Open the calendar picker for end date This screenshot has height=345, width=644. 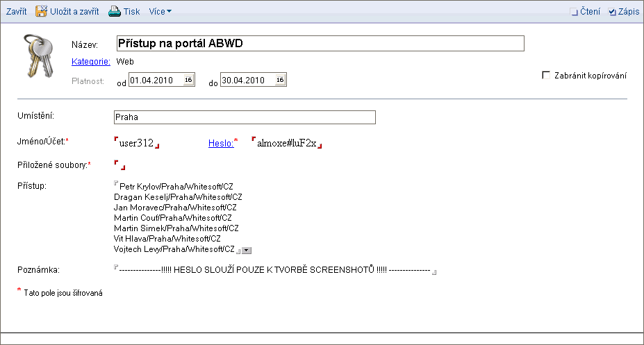[x=279, y=81]
